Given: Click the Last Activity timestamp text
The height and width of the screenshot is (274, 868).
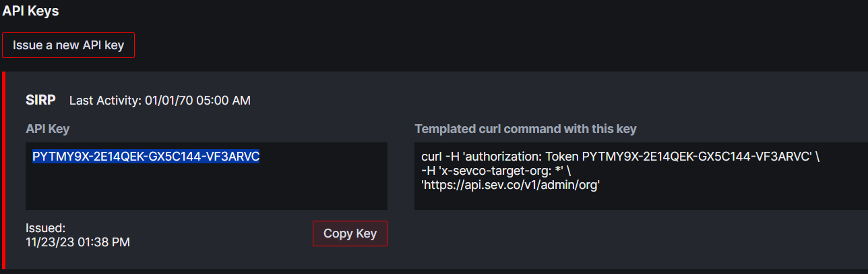Looking at the screenshot, I should point(160,101).
